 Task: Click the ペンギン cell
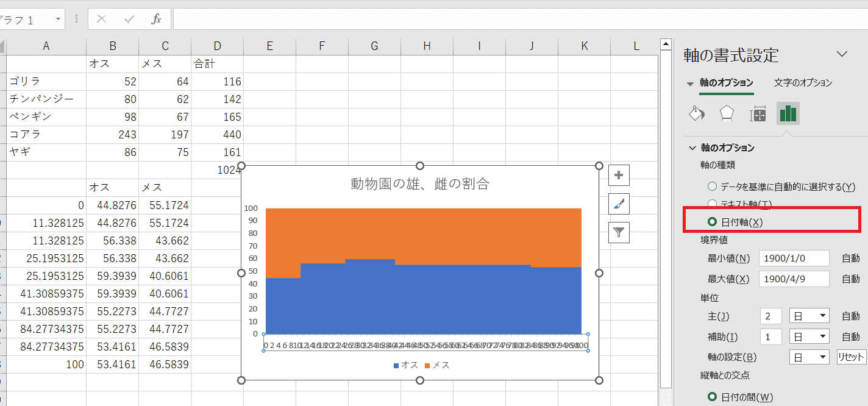click(x=46, y=117)
